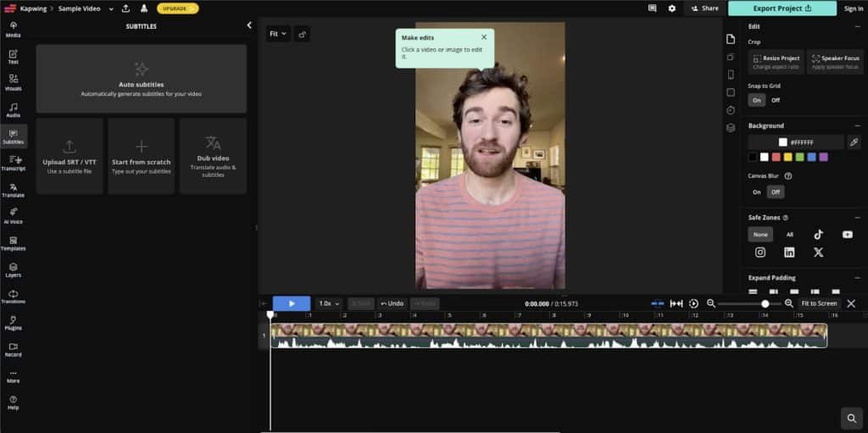Open the comments icon in the top bar
Image resolution: width=868 pixels, height=433 pixels.
click(653, 8)
